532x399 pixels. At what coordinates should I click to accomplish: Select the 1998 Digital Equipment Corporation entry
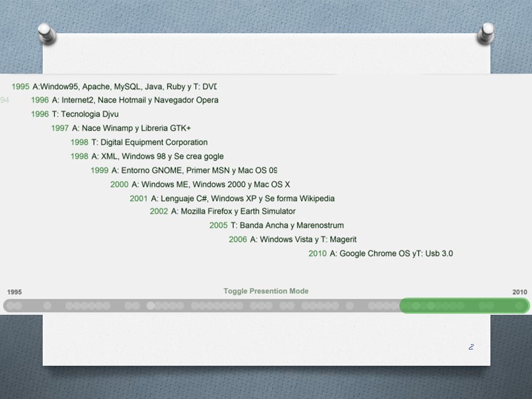point(139,142)
